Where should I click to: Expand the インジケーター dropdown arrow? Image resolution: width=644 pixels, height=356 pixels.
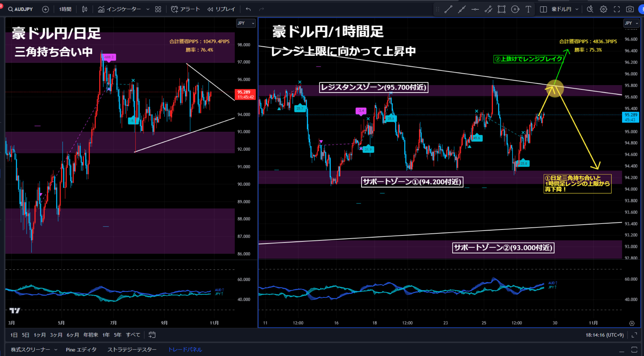148,9
